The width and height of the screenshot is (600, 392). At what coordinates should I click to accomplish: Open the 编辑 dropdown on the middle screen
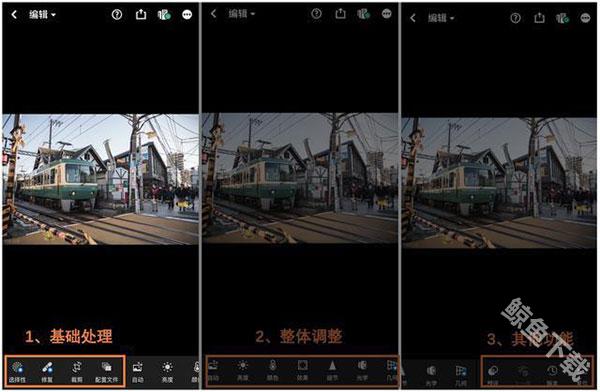241,14
